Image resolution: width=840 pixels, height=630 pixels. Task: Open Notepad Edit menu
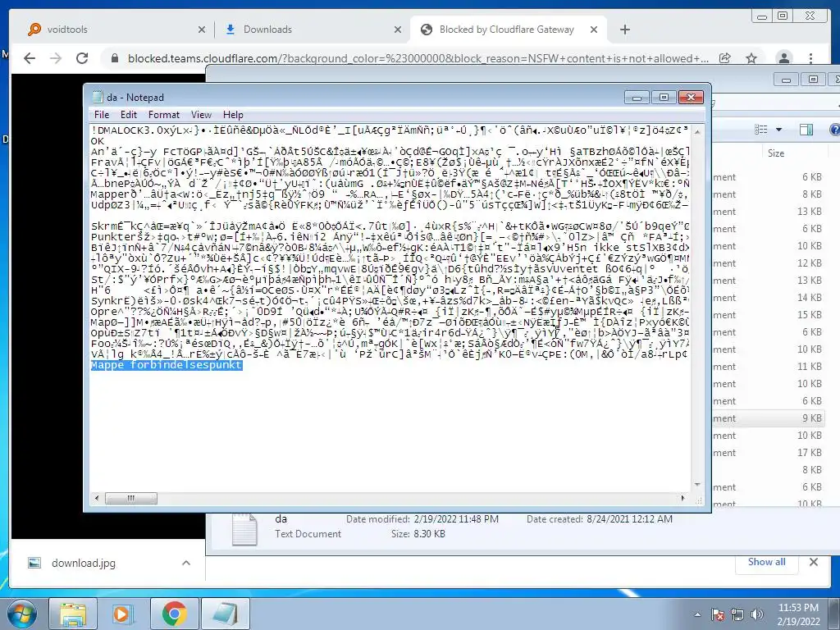point(129,115)
